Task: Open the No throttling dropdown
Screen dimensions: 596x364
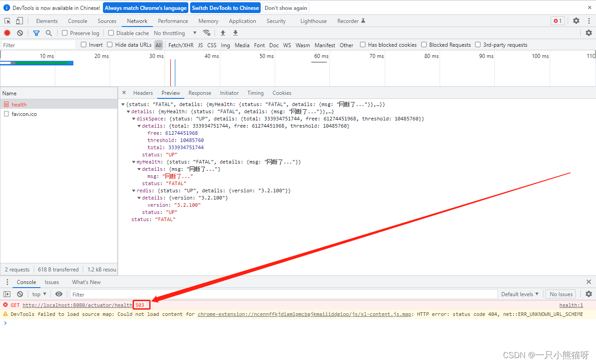Action: click(x=175, y=33)
